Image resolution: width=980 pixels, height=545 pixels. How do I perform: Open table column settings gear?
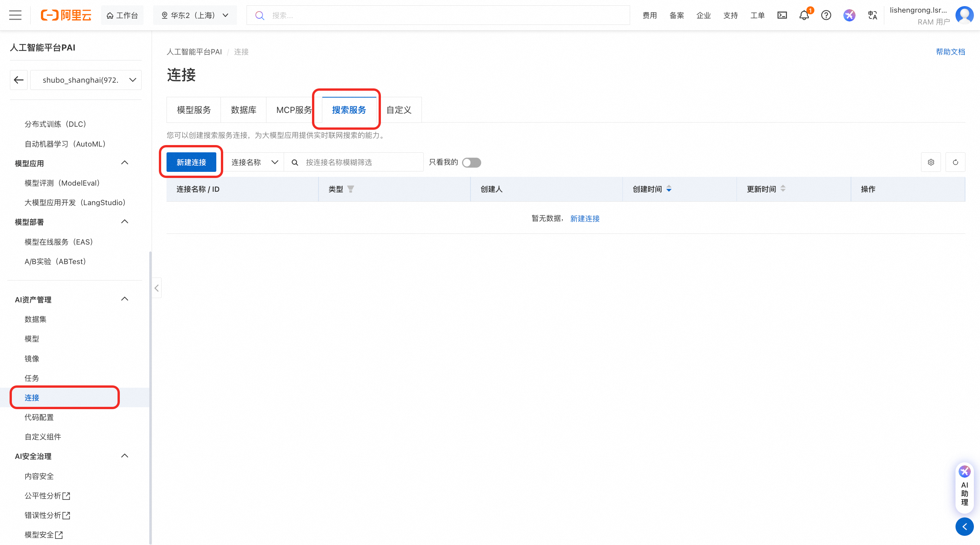click(x=931, y=162)
